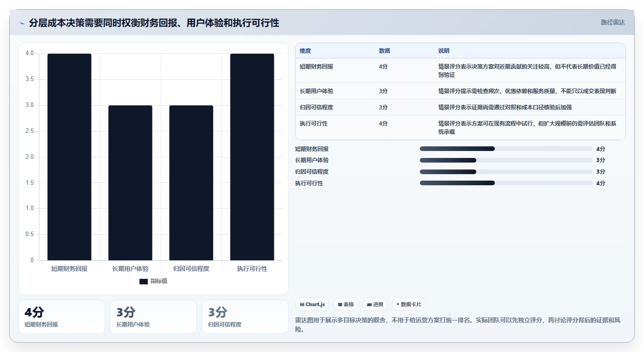644x352 pixels.
Task: Open the 3分 长期用户体验 summary card
Action: click(153, 317)
